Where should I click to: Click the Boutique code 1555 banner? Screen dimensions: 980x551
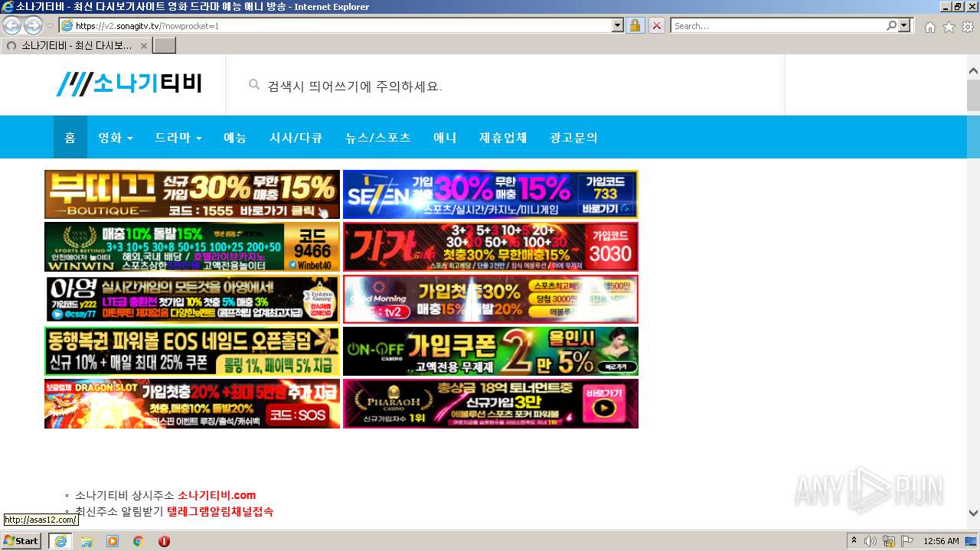192,194
